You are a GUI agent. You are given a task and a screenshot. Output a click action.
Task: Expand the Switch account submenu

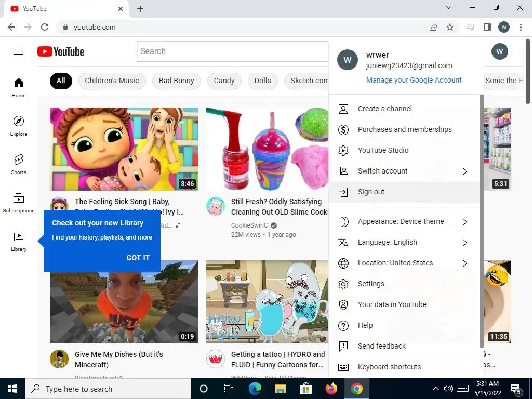coord(465,171)
